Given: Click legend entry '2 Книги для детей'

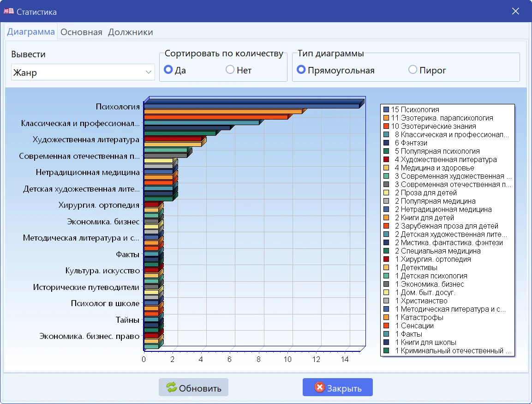Looking at the screenshot, I should pos(424,218).
